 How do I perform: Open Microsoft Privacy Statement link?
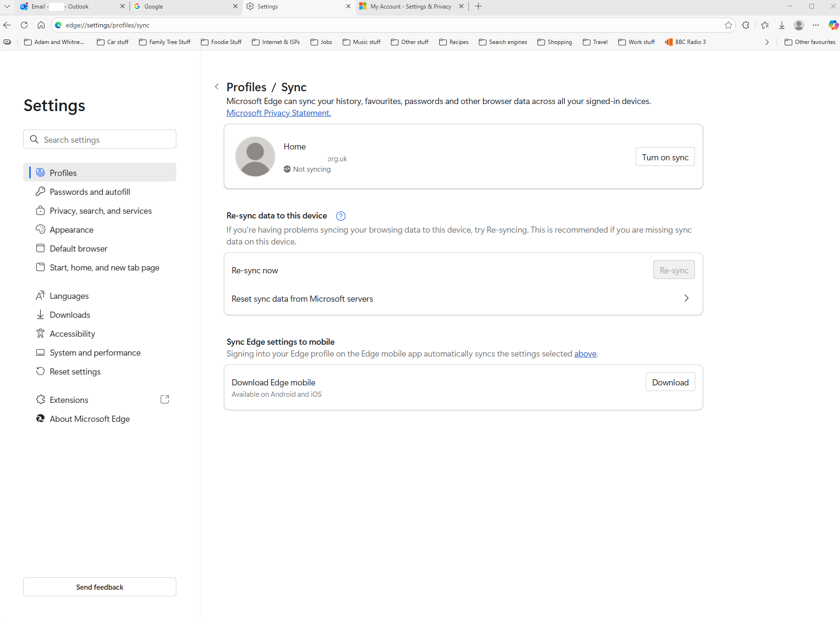278,113
